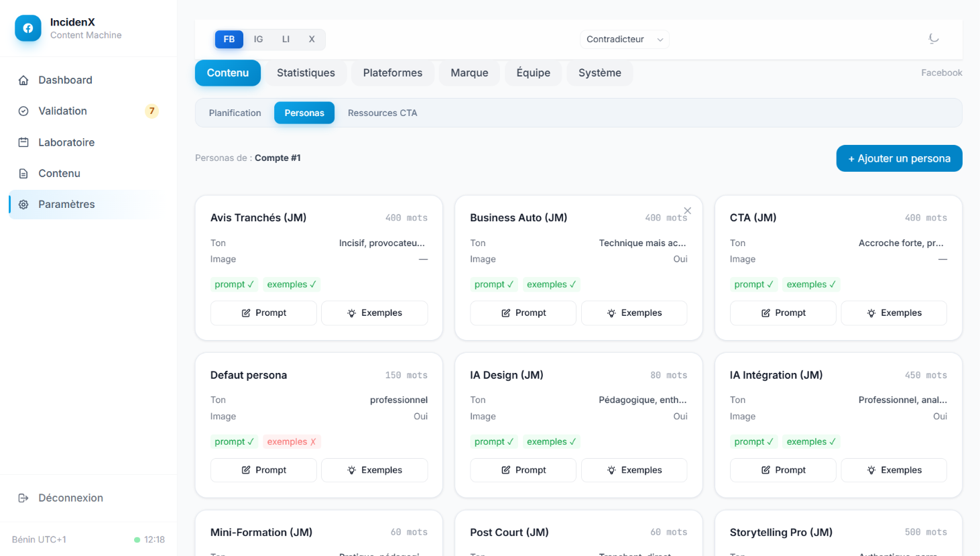Click the lightbulb Exemples icon on Business Auto

coord(611,313)
